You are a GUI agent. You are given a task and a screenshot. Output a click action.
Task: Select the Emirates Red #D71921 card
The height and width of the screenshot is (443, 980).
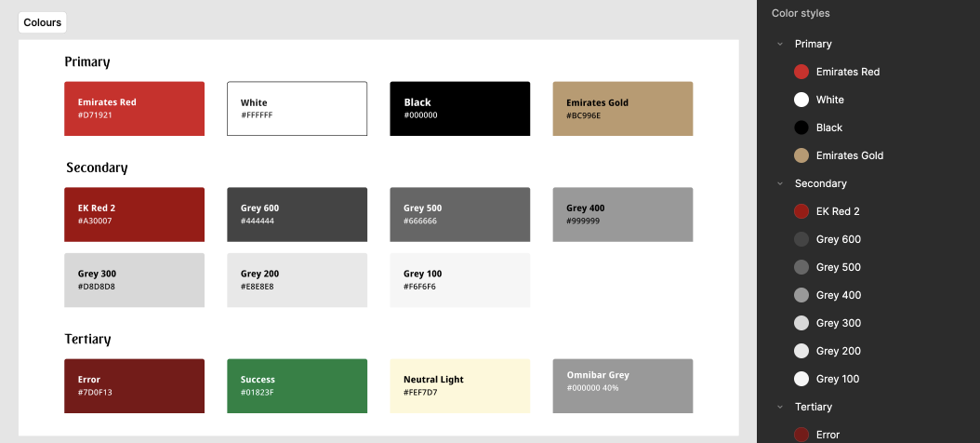(135, 108)
